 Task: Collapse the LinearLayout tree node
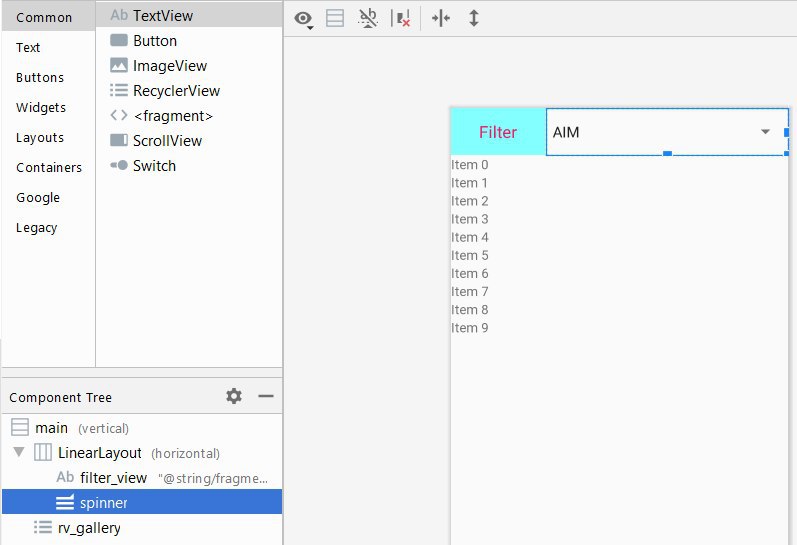click(x=19, y=452)
